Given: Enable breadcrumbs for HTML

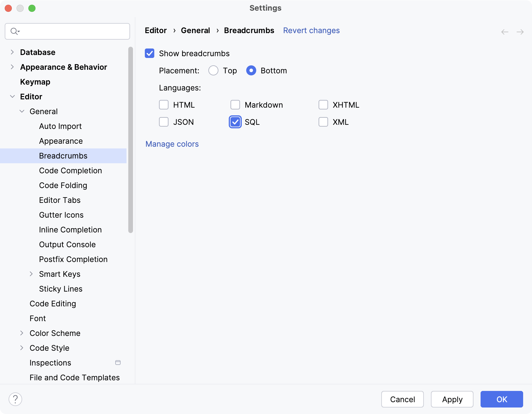Looking at the screenshot, I should pyautogui.click(x=164, y=105).
